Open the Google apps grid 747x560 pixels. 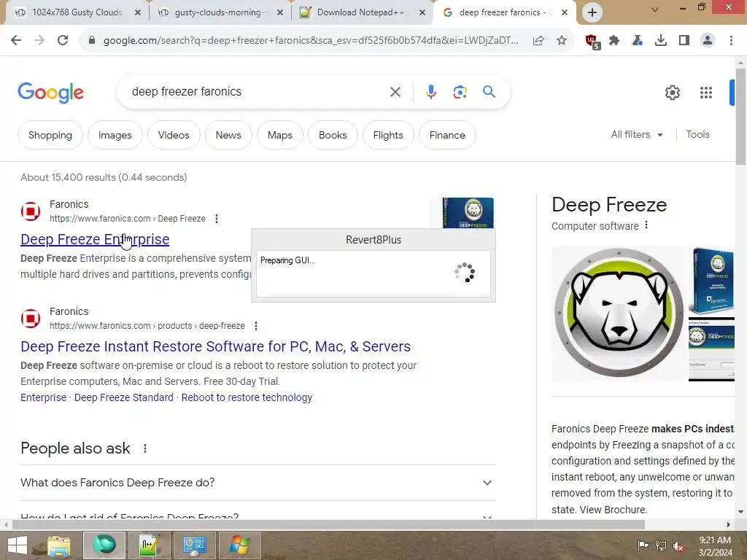point(706,93)
